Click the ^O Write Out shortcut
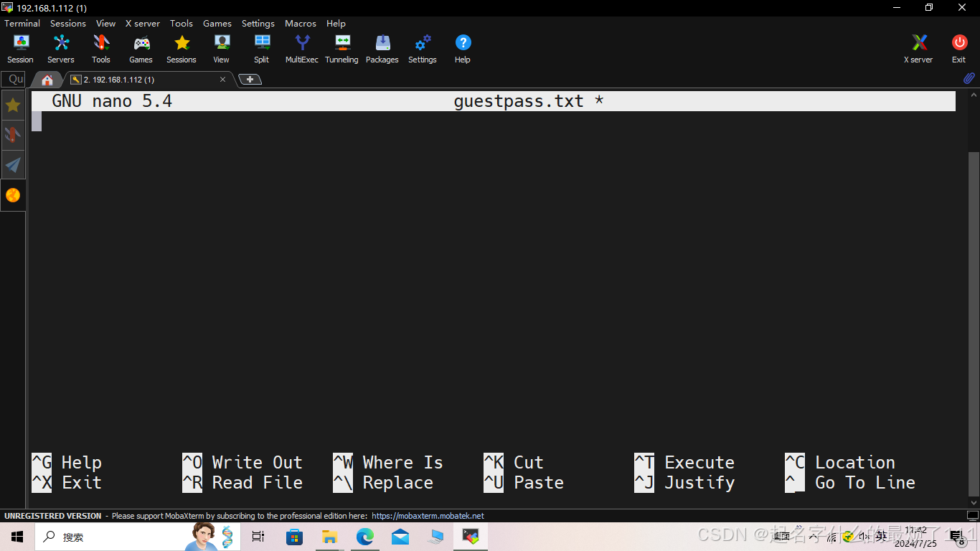Screen dimensions: 980x551 (242, 463)
